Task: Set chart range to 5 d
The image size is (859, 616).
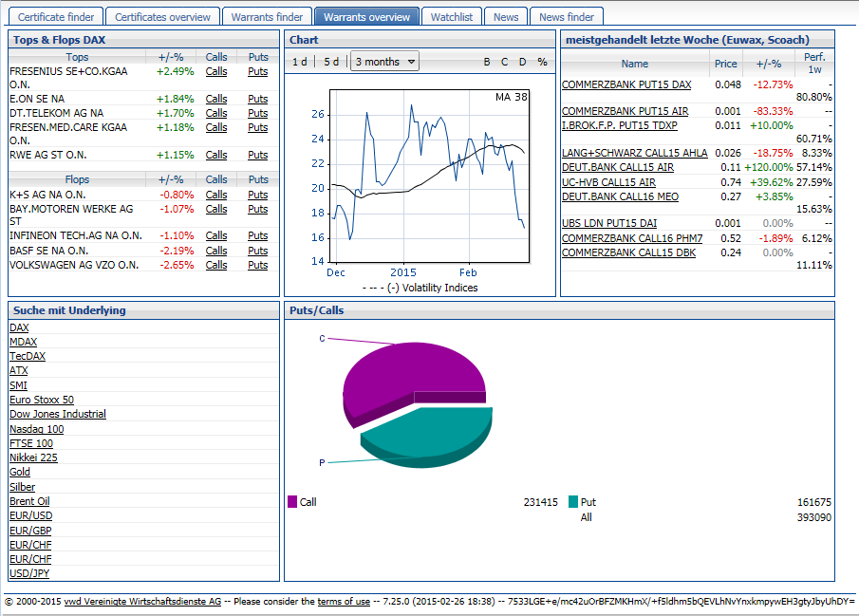Action: coord(330,62)
